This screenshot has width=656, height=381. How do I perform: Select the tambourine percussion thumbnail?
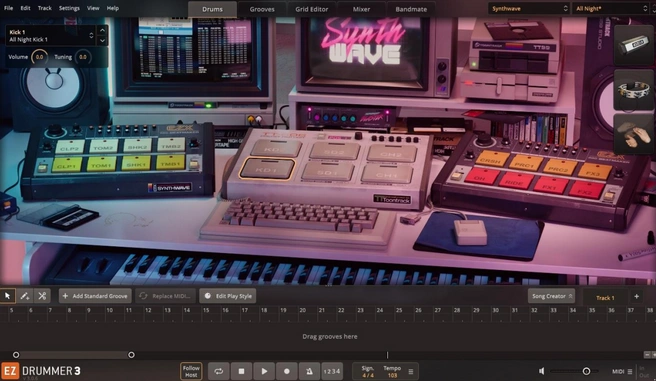pyautogui.click(x=634, y=90)
